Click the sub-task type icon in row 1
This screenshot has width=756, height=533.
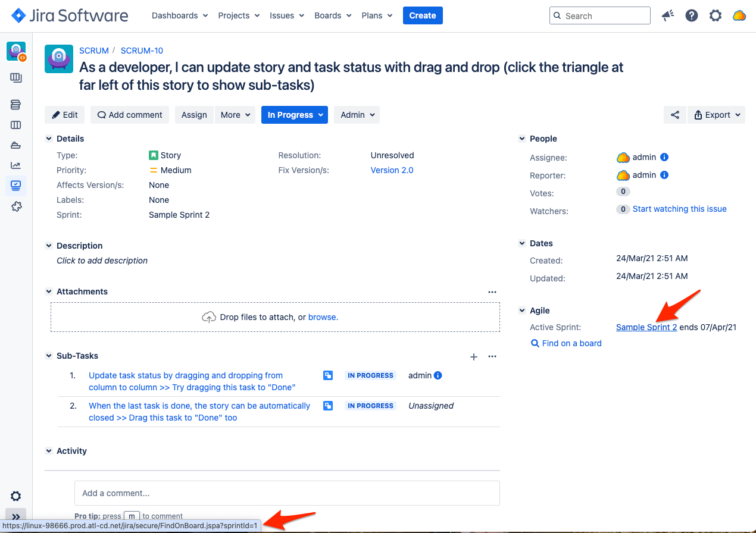[x=328, y=375]
